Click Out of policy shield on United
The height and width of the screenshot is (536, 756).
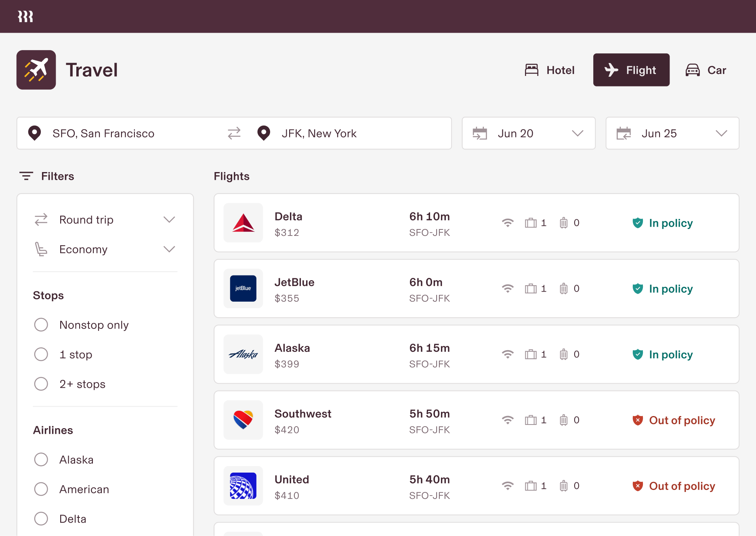tap(638, 486)
